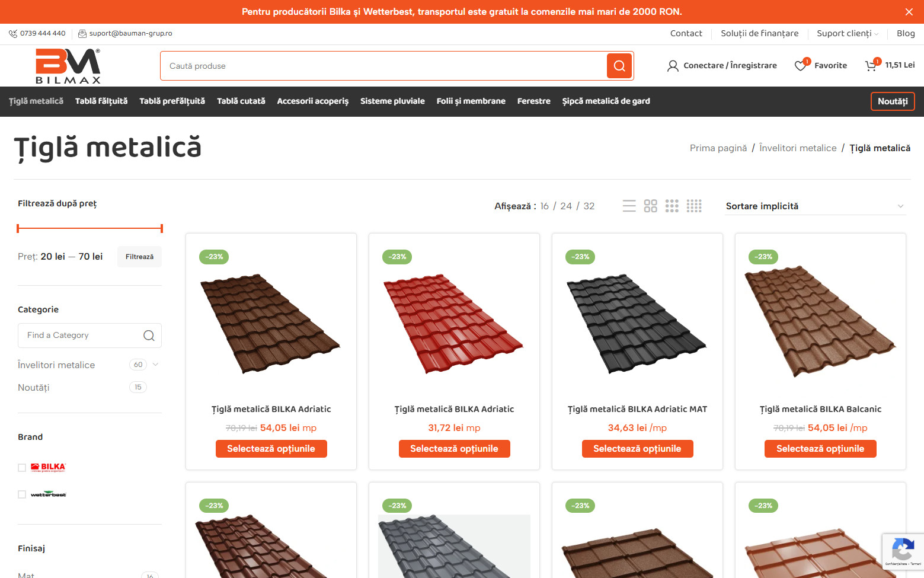Screen dimensions: 924x578
Task: Click the Filtrează price button
Action: click(x=139, y=257)
